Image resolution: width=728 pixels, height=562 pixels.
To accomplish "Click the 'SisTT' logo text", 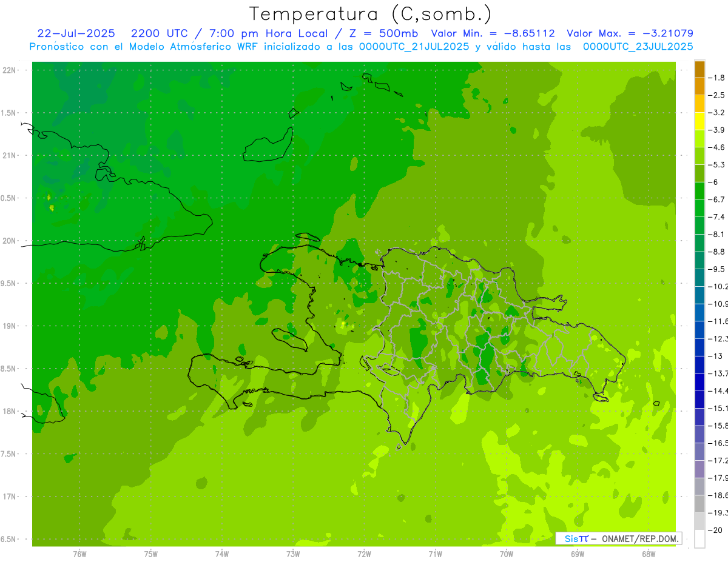I will (x=576, y=538).
